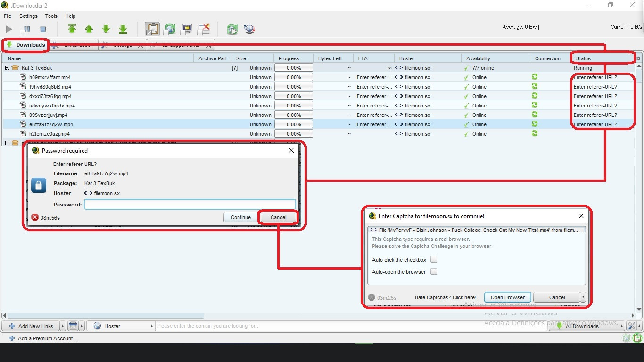Image resolution: width=644 pixels, height=362 pixels.
Task: Check for updates with the globe icon
Action: tap(249, 29)
